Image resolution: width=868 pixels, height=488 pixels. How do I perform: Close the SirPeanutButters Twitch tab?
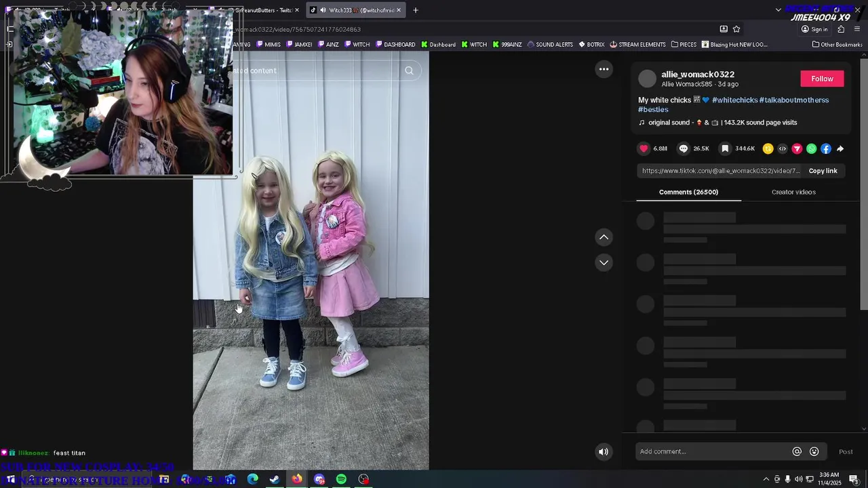(x=296, y=10)
